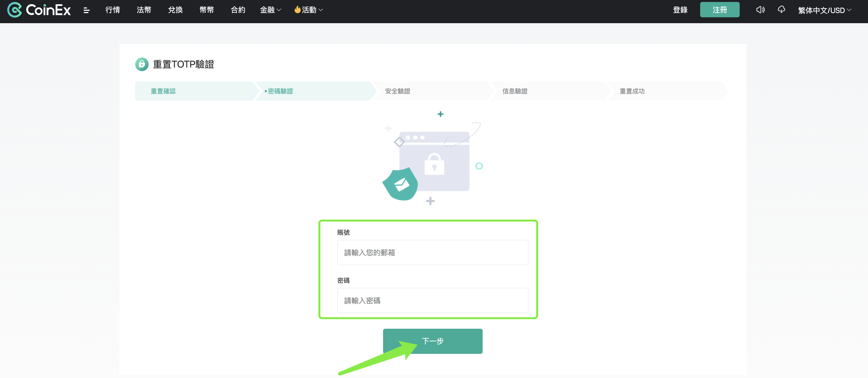Image resolution: width=868 pixels, height=378 pixels.
Task: Open the 合約 contracts menu
Action: [238, 10]
